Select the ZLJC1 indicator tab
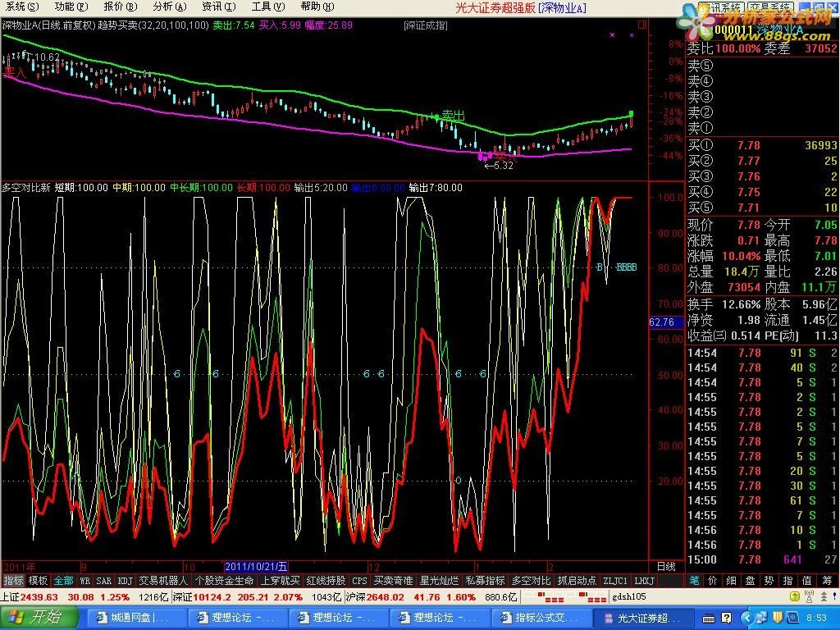840x630 pixels. point(615,581)
